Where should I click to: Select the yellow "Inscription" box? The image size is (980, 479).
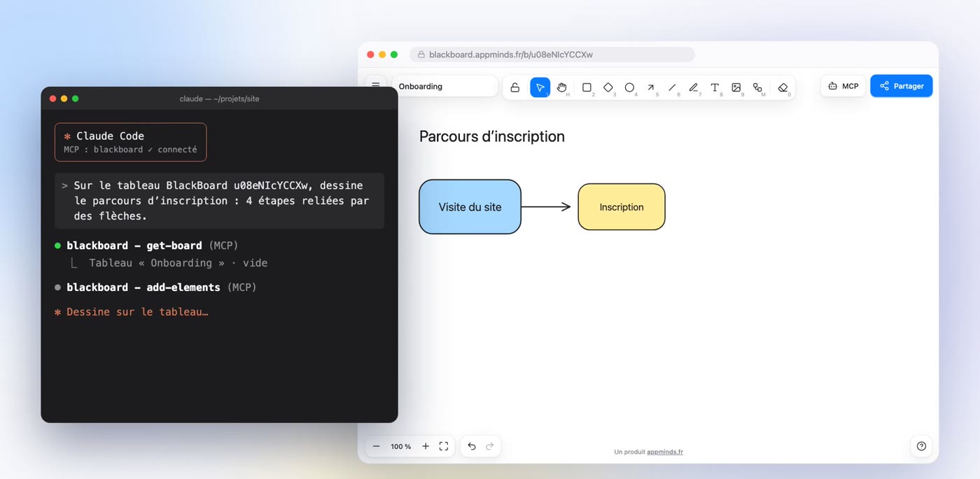[622, 207]
